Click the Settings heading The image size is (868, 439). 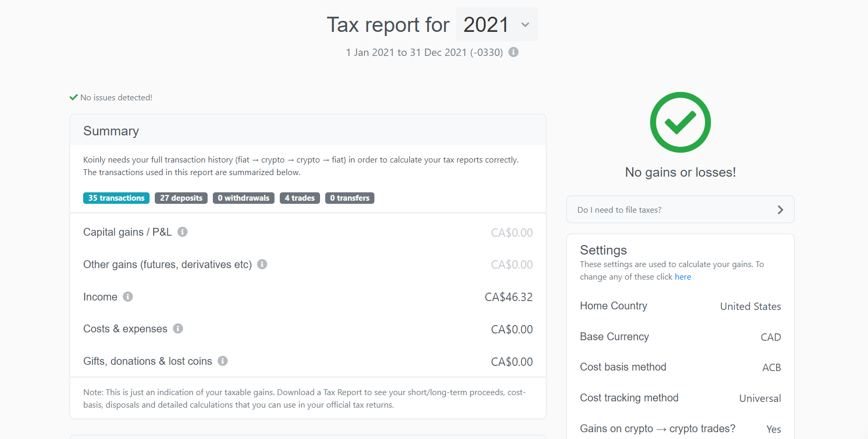pyautogui.click(x=603, y=250)
